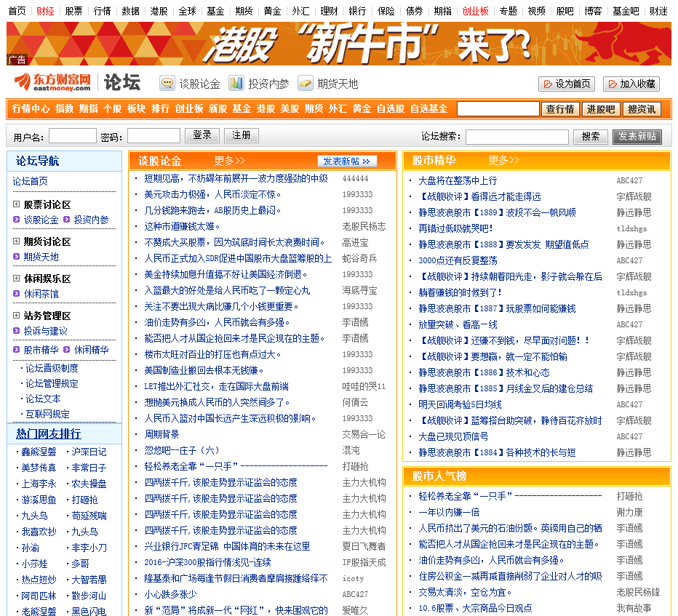Click the dark 发表新贴 button
Image resolution: width=678 pixels, height=616 pixels.
637,137
